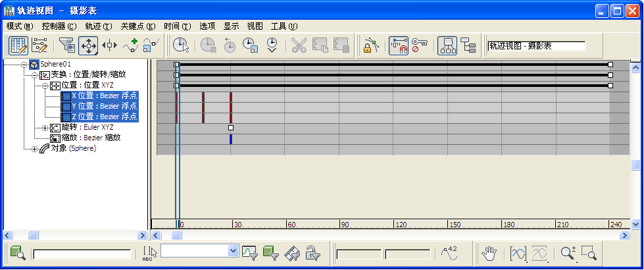Viewport: 644px width, 270px height.
Task: Select the Scale Keys tool
Action: click(151, 45)
